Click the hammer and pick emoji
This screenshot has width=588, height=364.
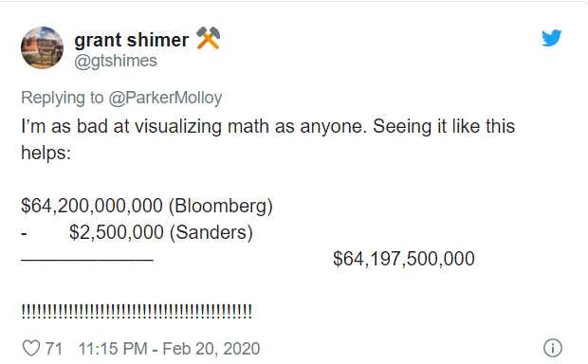tap(209, 38)
